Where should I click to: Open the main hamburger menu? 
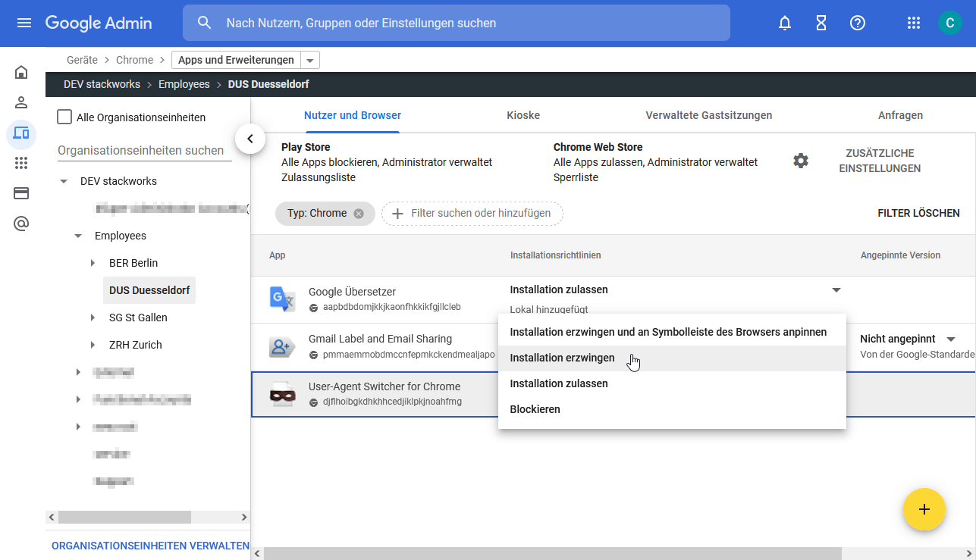coord(24,23)
